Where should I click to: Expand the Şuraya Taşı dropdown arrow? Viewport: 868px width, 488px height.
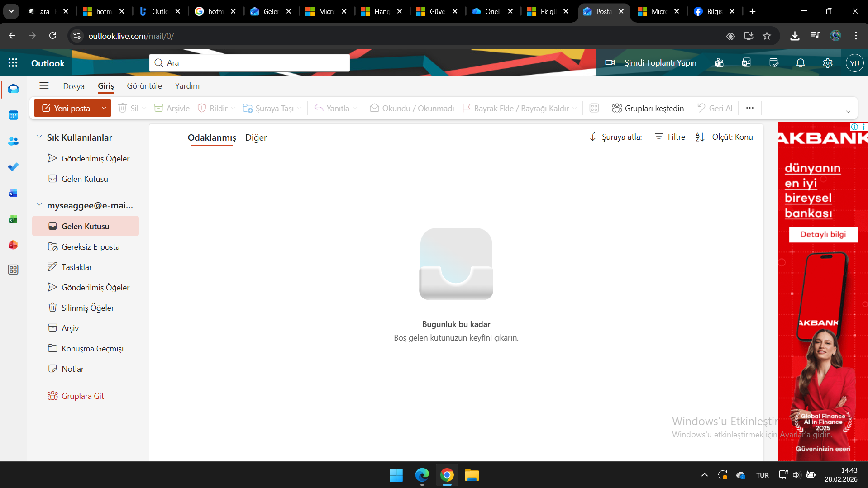[299, 109]
